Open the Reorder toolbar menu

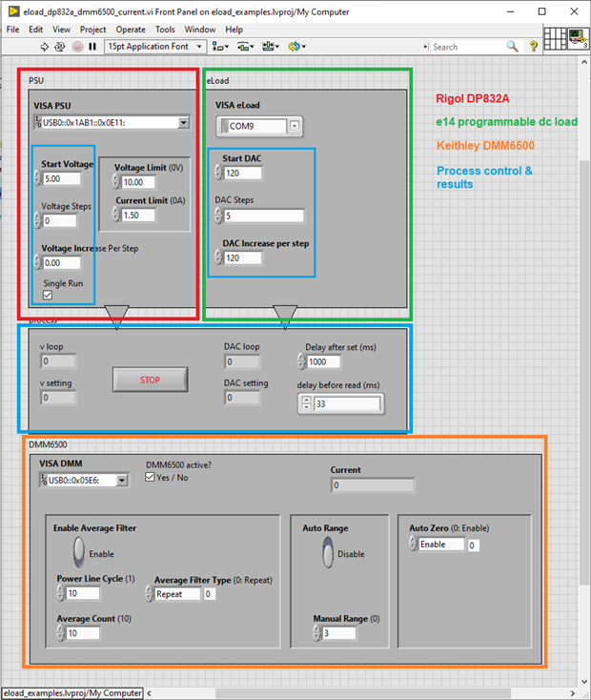(296, 47)
